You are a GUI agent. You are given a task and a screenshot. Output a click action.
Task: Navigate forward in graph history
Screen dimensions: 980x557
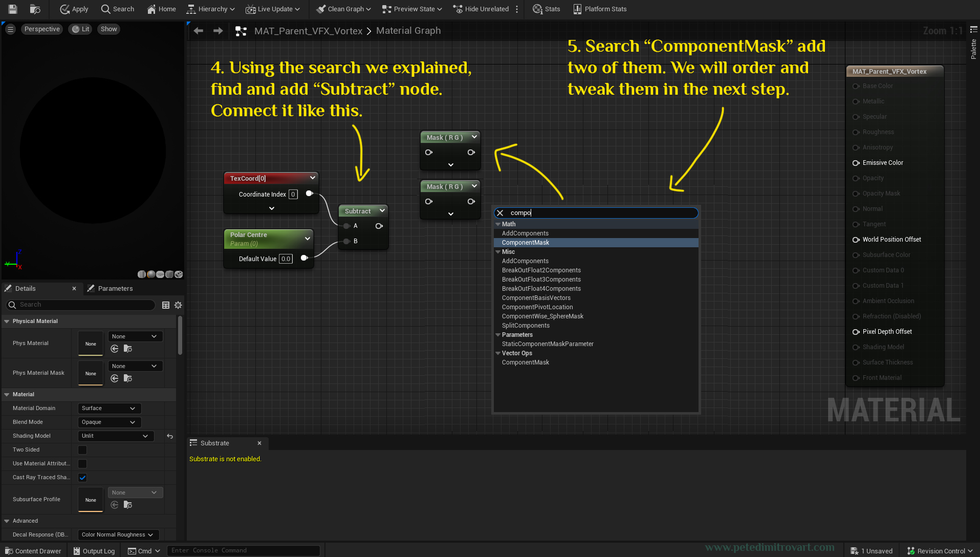[218, 31]
